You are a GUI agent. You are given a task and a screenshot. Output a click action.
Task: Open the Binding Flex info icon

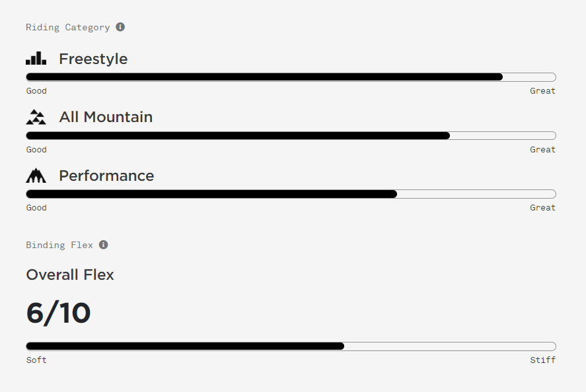coord(103,245)
